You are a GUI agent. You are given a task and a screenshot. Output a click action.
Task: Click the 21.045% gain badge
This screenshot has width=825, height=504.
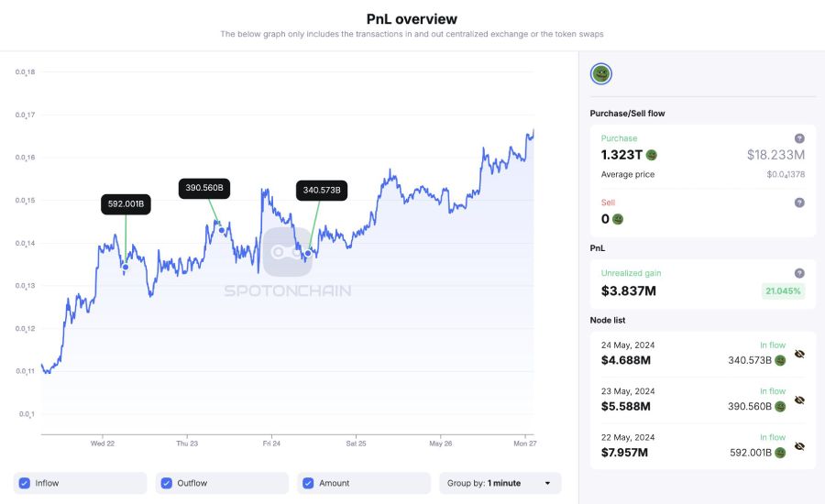tap(783, 290)
